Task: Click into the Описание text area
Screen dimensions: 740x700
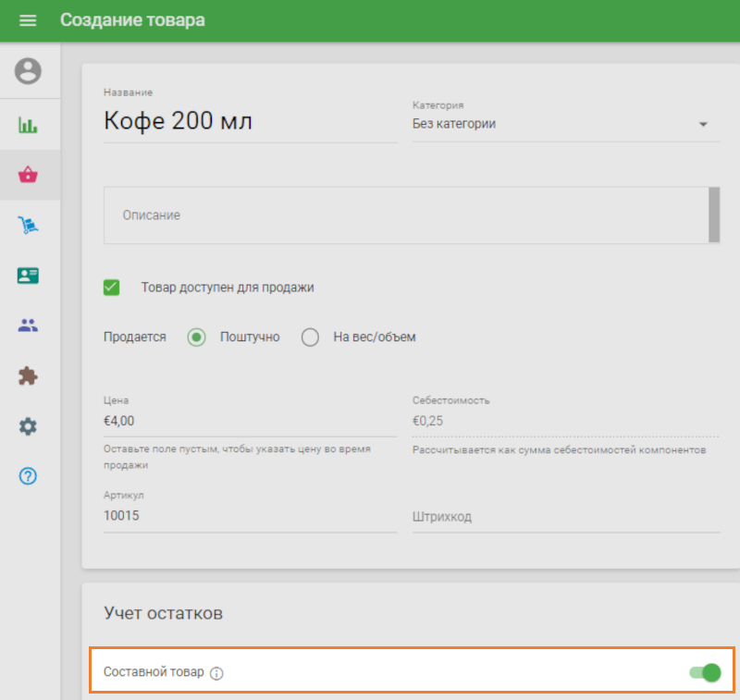Action: 405,215
